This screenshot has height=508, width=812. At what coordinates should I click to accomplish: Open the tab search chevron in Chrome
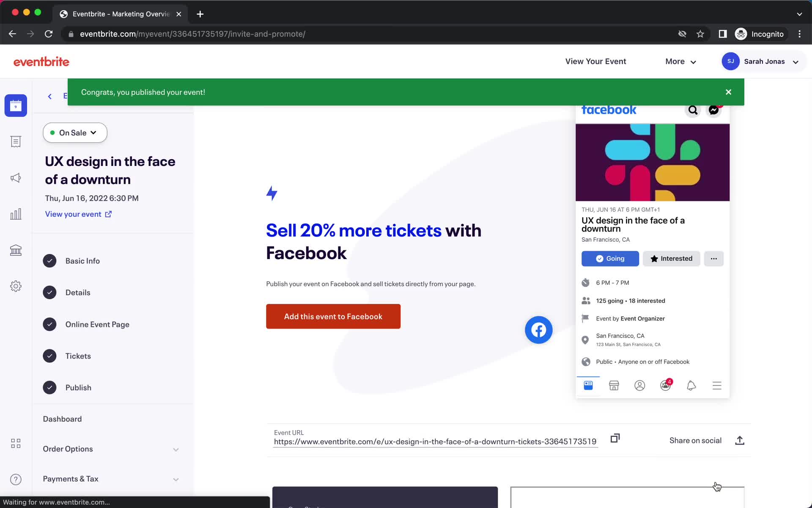tap(799, 14)
